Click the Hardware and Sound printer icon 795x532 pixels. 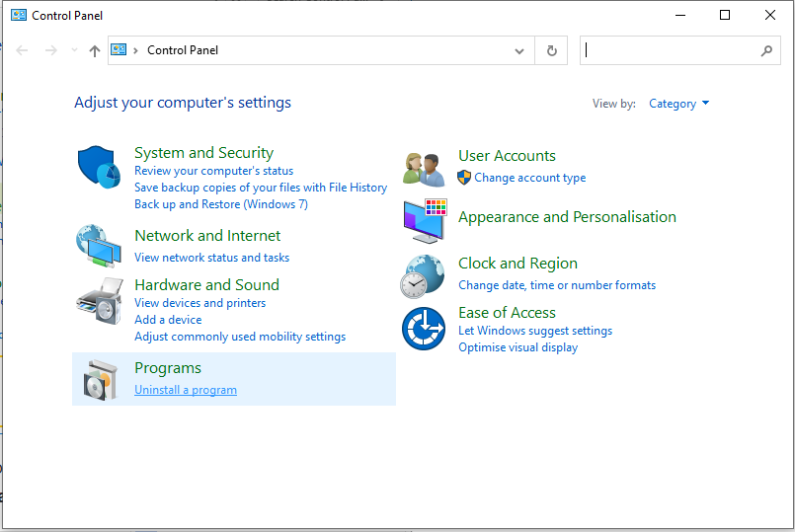pos(100,301)
